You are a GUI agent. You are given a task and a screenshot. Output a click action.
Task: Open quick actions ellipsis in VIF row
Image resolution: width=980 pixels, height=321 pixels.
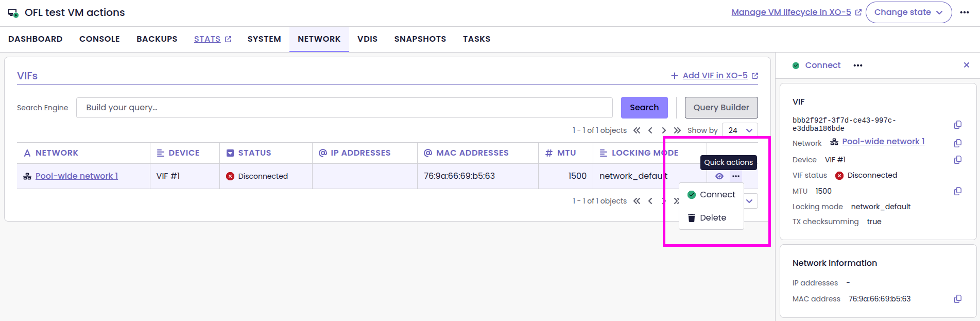click(736, 176)
